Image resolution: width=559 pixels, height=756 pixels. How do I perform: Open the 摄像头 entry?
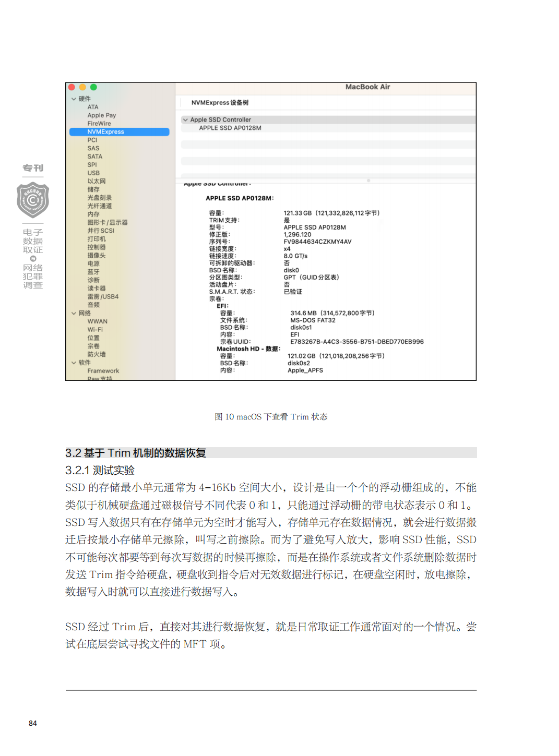click(x=97, y=256)
